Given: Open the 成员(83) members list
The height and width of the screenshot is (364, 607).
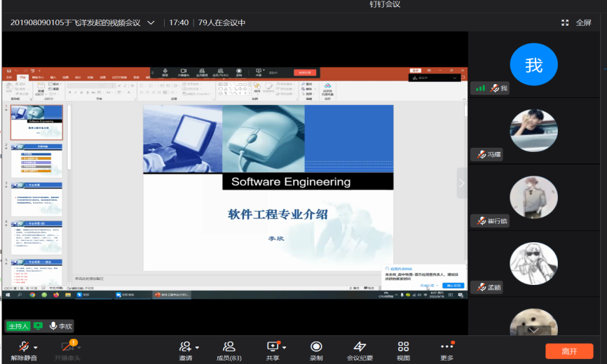Looking at the screenshot, I should pos(229,347).
